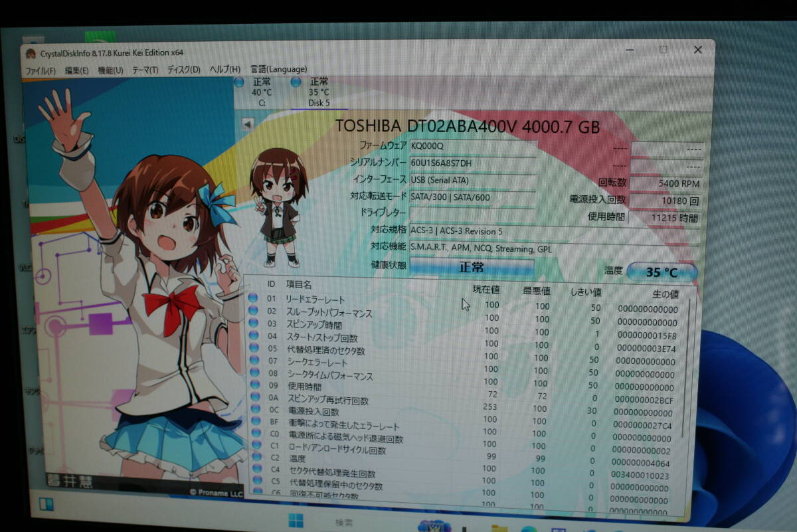The height and width of the screenshot is (532, 797).
Task: Click the しきい値 column header
Action: [x=586, y=292]
